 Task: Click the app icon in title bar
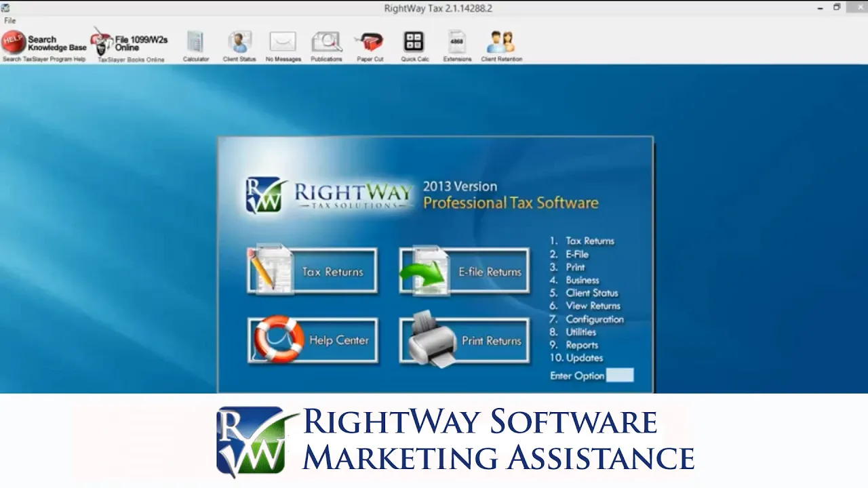tap(5, 7)
